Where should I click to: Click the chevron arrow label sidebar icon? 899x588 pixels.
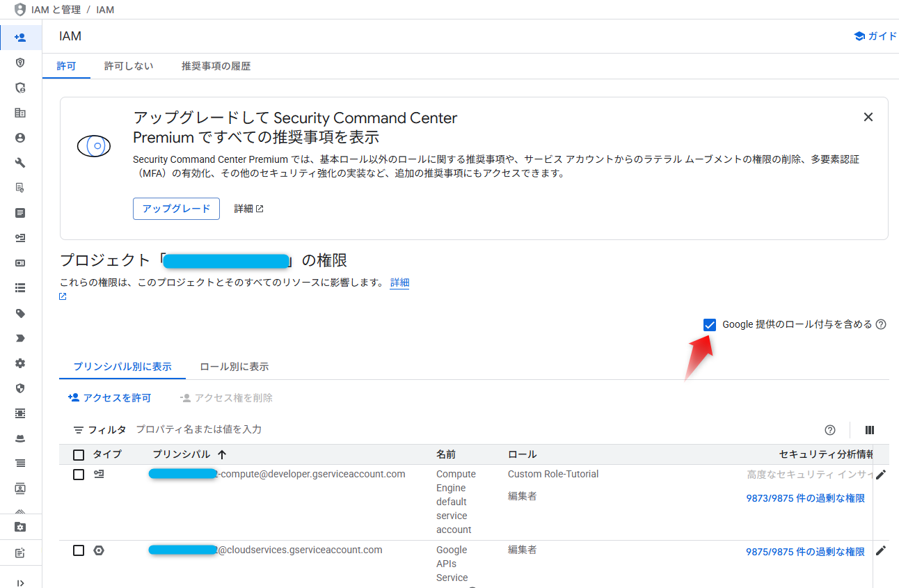20,338
